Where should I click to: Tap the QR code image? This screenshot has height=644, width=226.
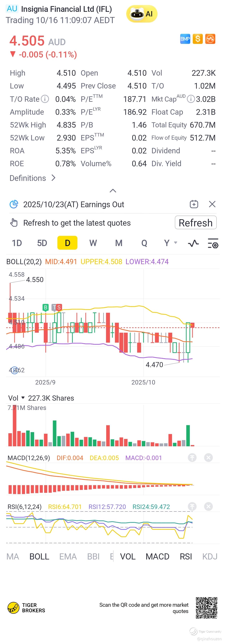coord(206,608)
